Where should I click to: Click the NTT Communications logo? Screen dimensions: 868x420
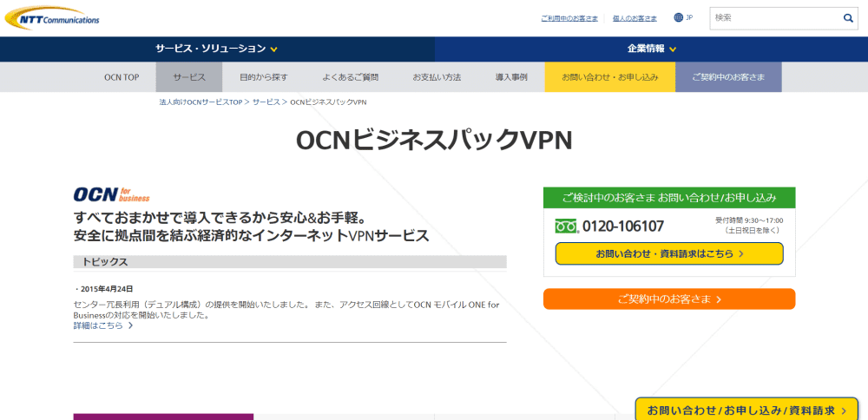(52, 18)
